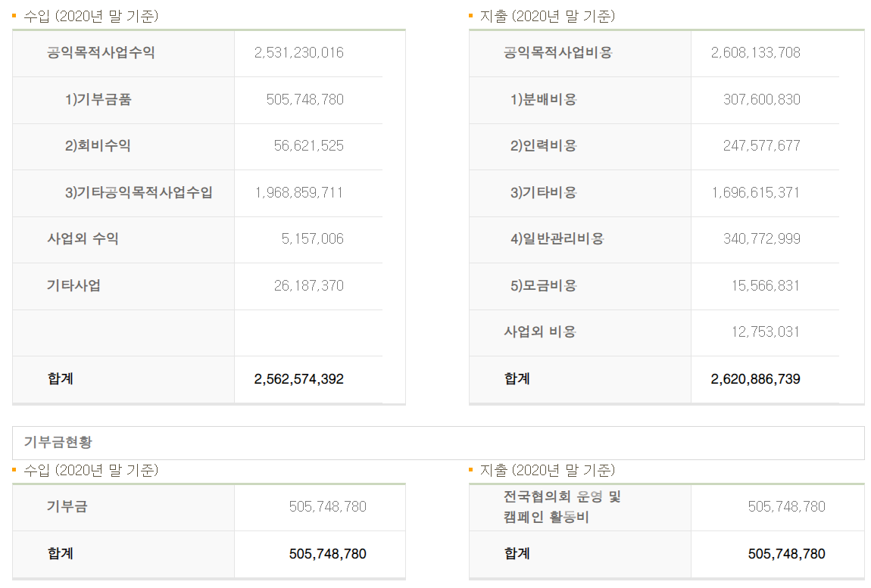Click the income total value 2,562,574,392

point(298,379)
